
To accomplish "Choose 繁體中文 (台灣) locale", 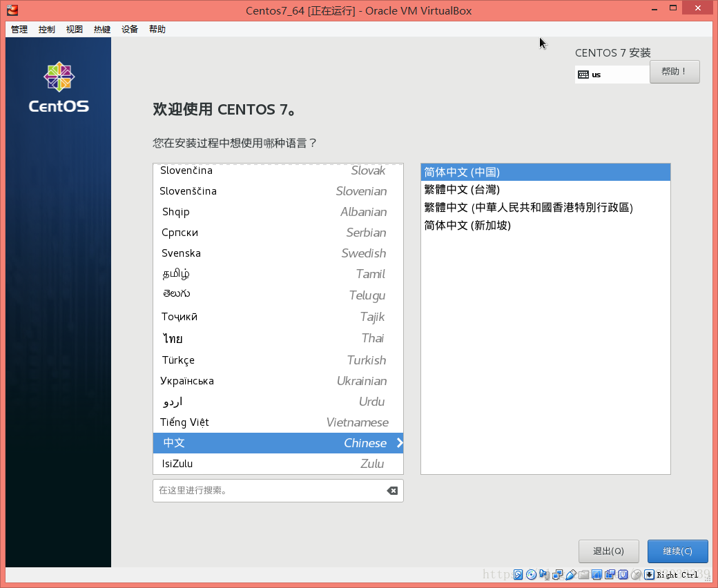I will coord(545,189).
